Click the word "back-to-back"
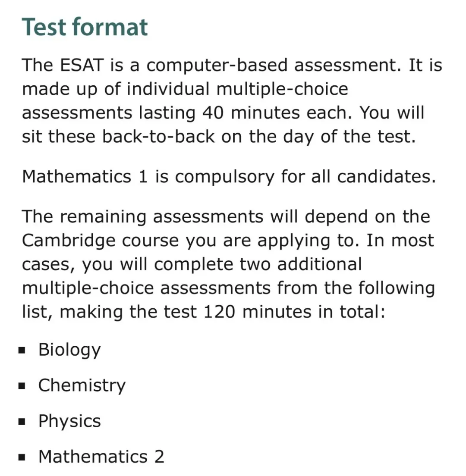 pos(158,137)
